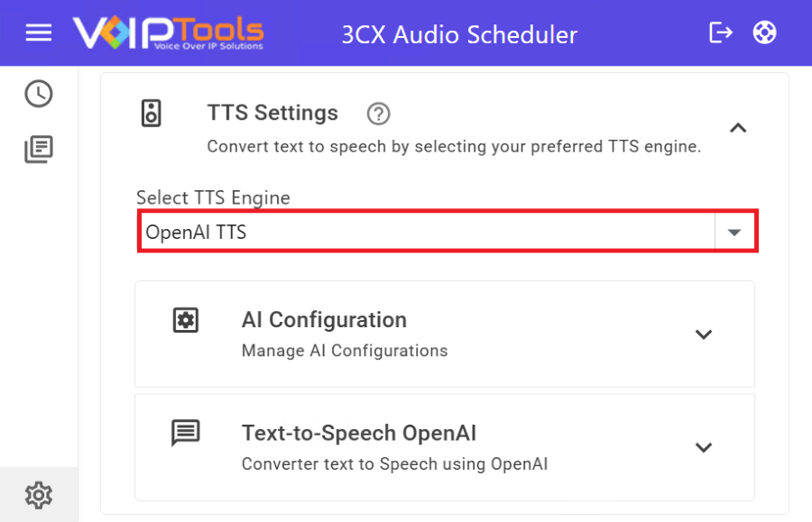Open the Select TTS Engine dropdown arrow
The height and width of the screenshot is (522, 812).
pyautogui.click(x=734, y=233)
